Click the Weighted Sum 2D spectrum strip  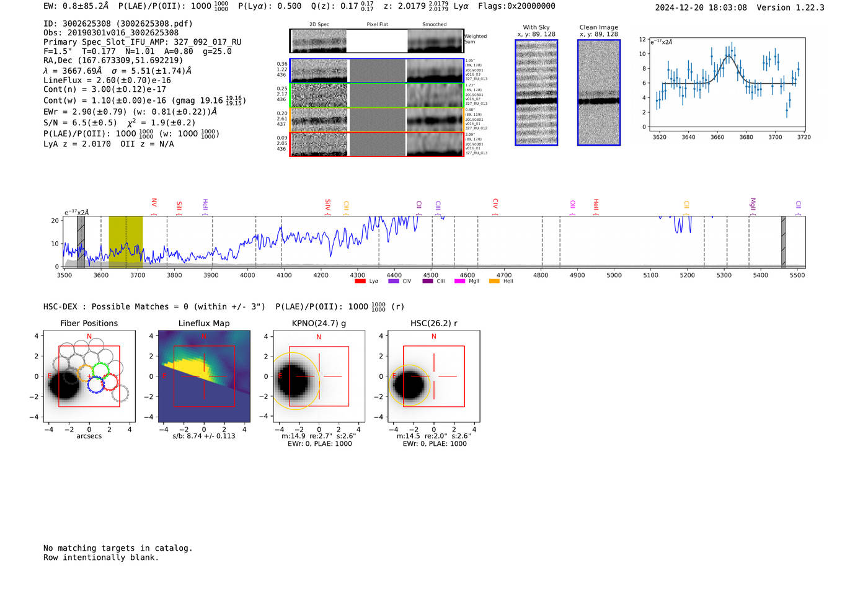pos(377,41)
